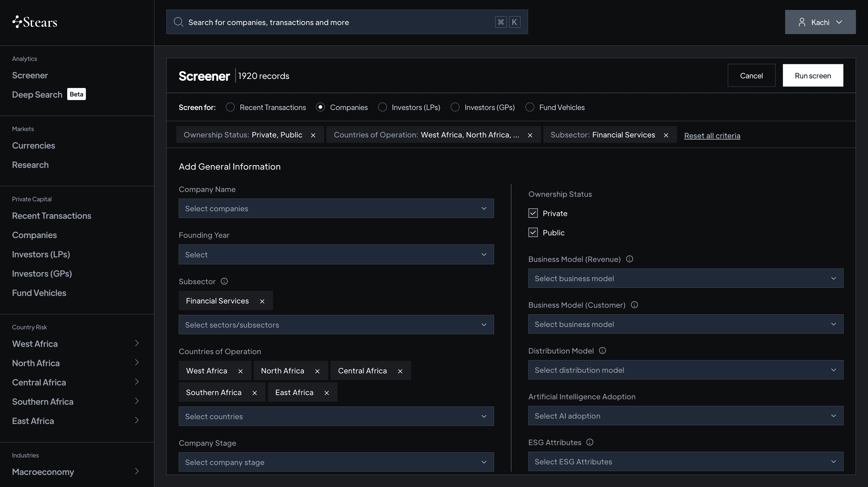
Task: Click the Run screen button
Action: [813, 76]
